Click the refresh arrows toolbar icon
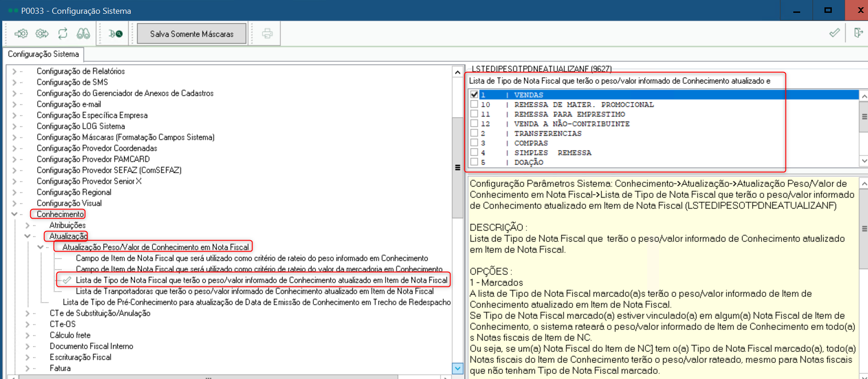Image resolution: width=868 pixels, height=379 pixels. 63,33
